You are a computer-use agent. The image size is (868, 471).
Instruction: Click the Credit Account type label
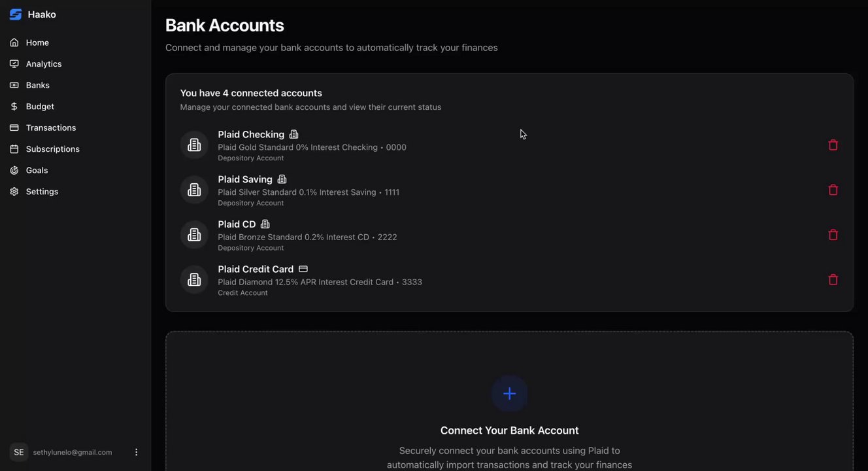click(242, 293)
